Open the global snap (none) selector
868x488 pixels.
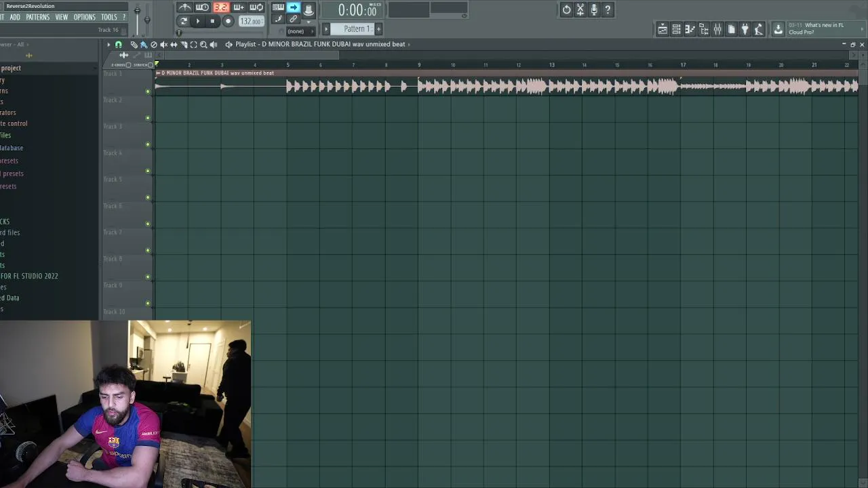(x=301, y=31)
